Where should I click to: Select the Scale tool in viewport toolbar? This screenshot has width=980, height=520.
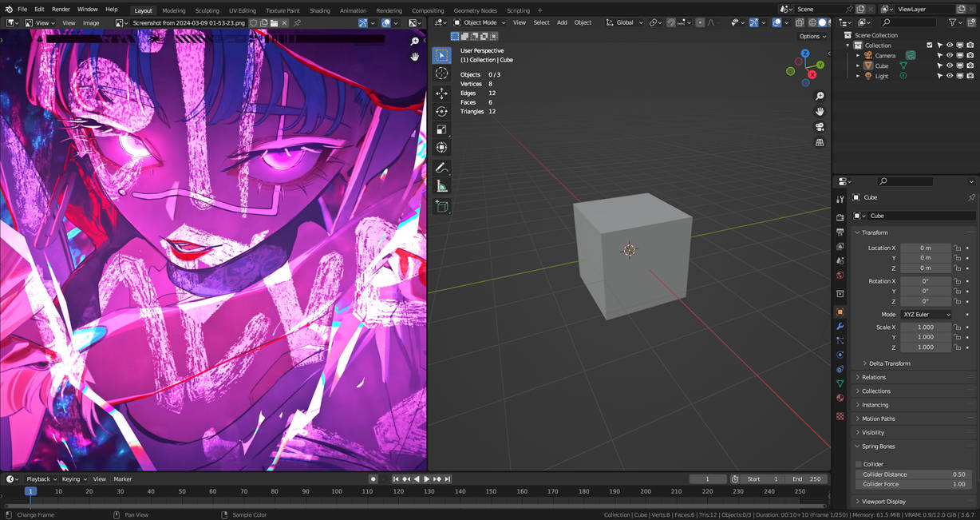click(x=441, y=129)
